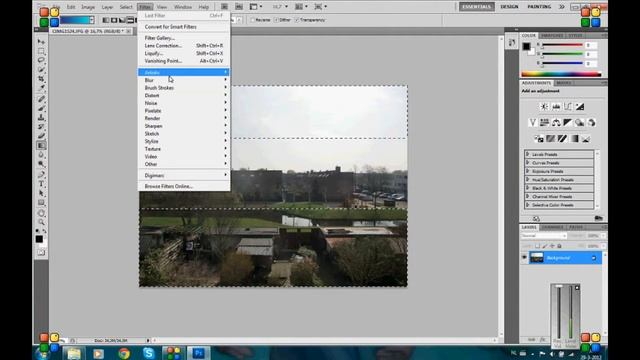This screenshot has width=640, height=360.
Task: Add an Exposure adjustment
Action: 580,107
